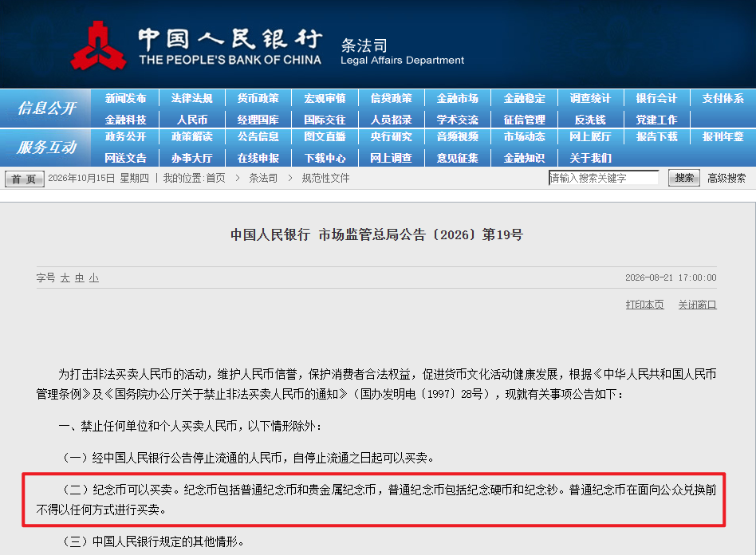Follow the 条法司 breadcrumb link
756x555 pixels.
(263, 179)
